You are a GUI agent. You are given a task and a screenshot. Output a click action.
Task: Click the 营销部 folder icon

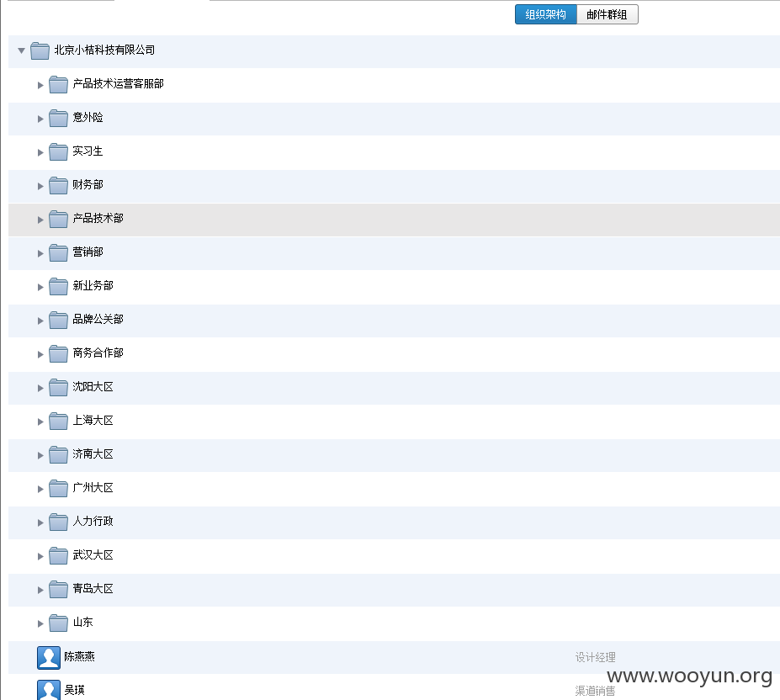click(58, 252)
